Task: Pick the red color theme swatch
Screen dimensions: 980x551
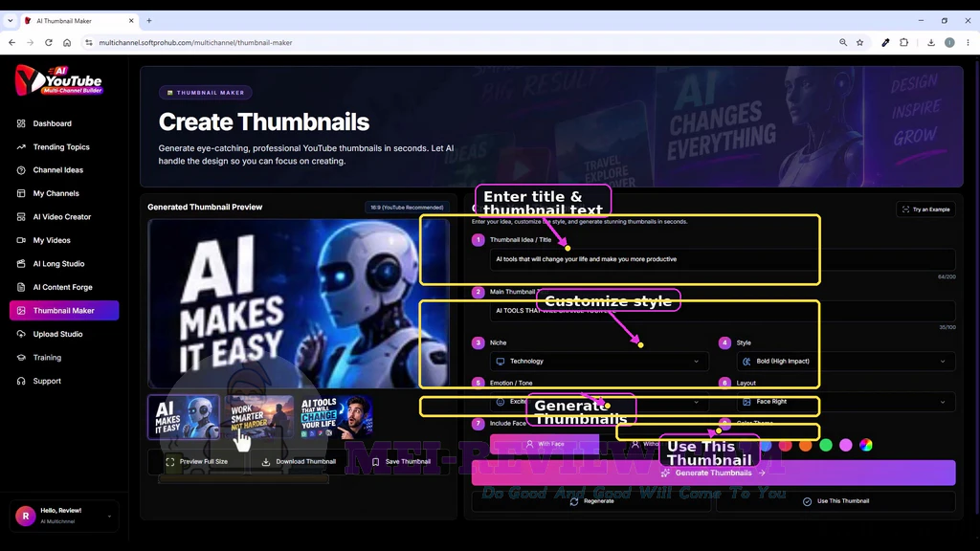Action: (786, 445)
